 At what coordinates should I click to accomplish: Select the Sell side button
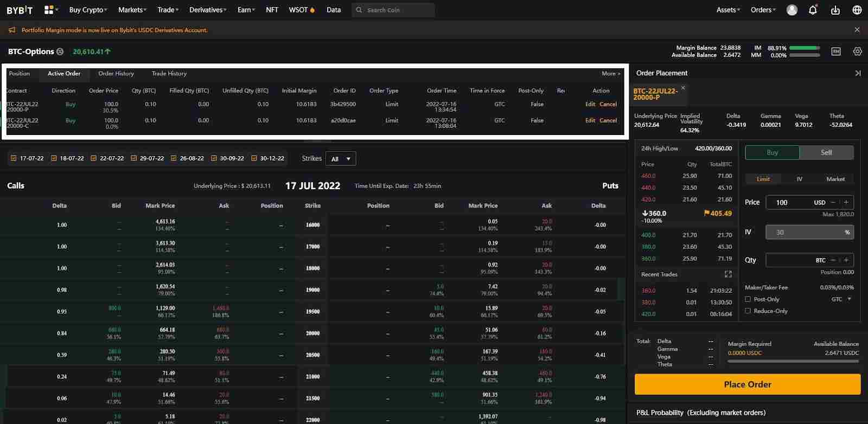pyautogui.click(x=826, y=153)
